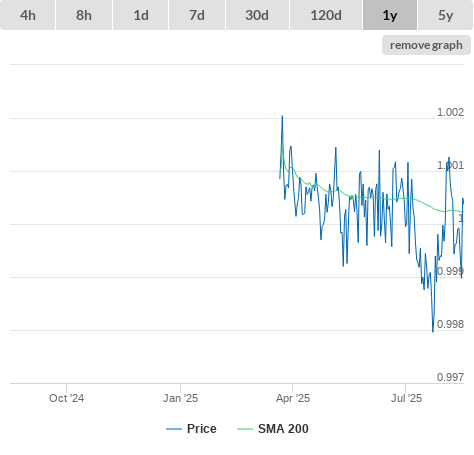Choose the 1d range tab

pos(141,15)
